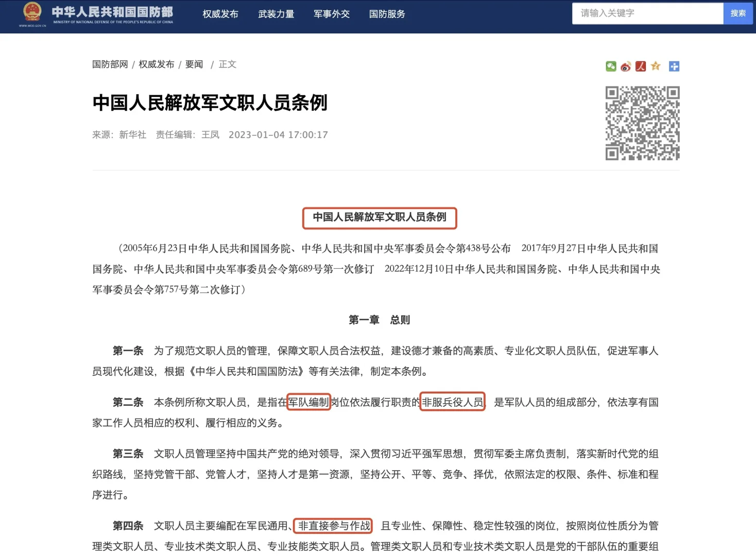
Task: Go to 国防部网 breadcrumb link
Action: point(110,64)
